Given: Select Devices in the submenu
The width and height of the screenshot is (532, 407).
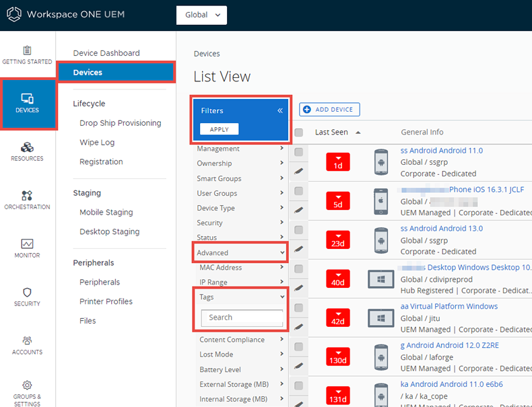Looking at the screenshot, I should 116,72.
